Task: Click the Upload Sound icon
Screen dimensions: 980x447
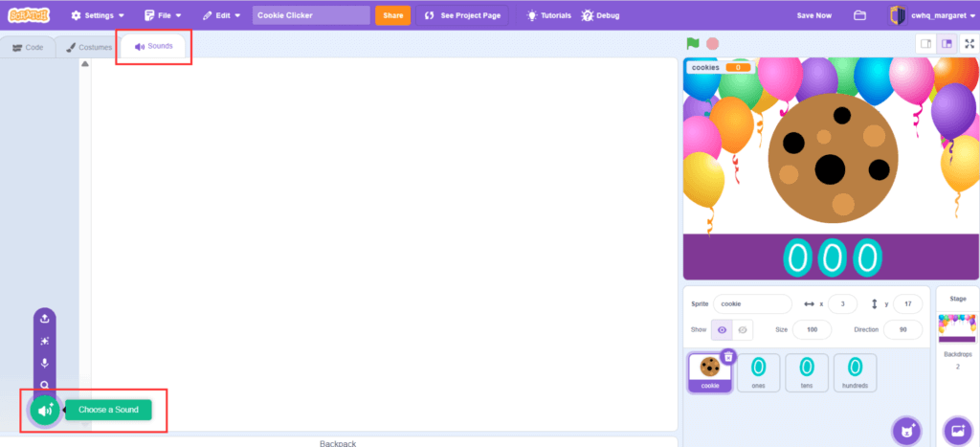Action: pyautogui.click(x=44, y=319)
